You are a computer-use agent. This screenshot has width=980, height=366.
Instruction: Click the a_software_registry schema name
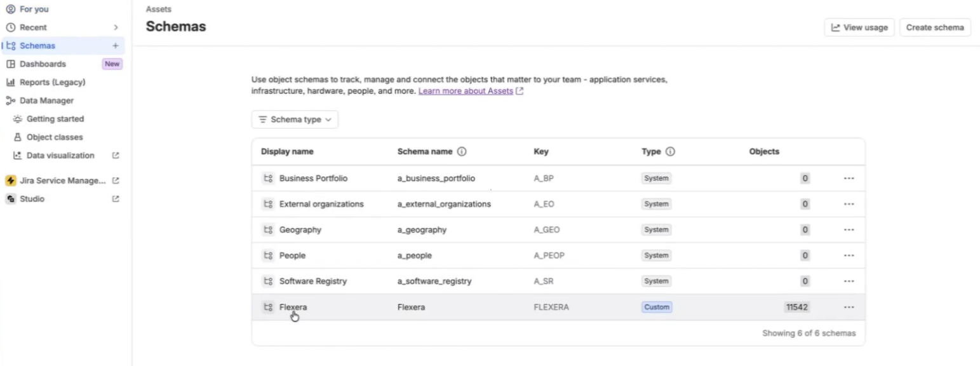point(434,281)
